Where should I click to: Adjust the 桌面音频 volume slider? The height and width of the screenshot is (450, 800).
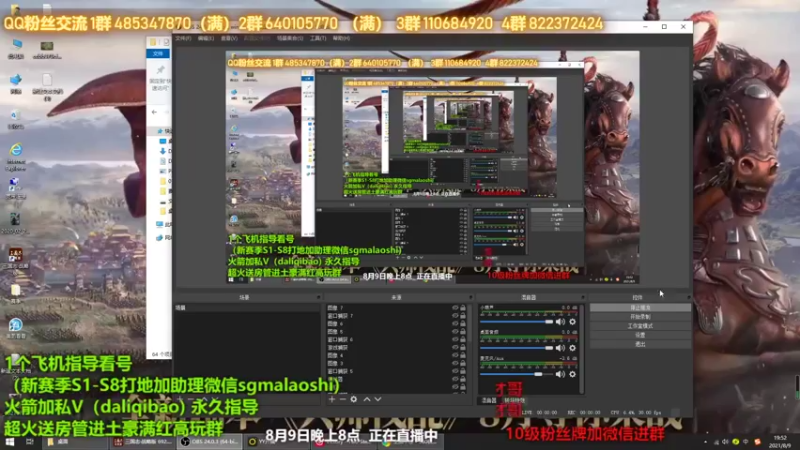click(516, 348)
